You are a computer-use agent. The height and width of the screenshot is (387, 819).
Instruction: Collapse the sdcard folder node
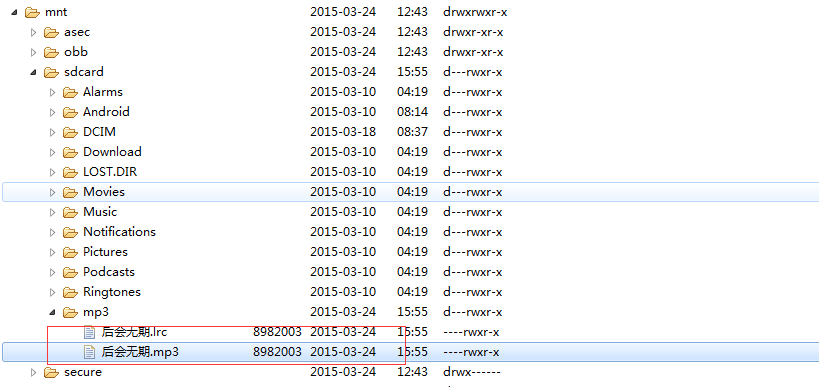click(33, 73)
